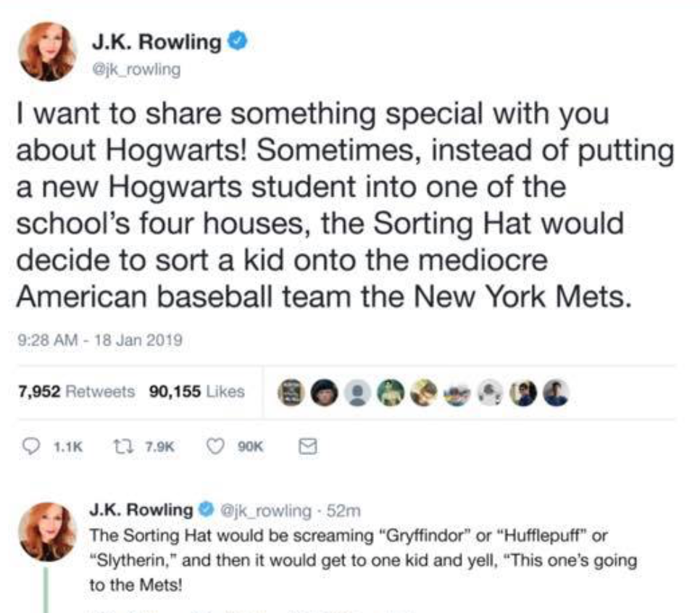The image size is (700, 613).
Task: Open the 7,952 Retweets list
Action: tap(76, 391)
